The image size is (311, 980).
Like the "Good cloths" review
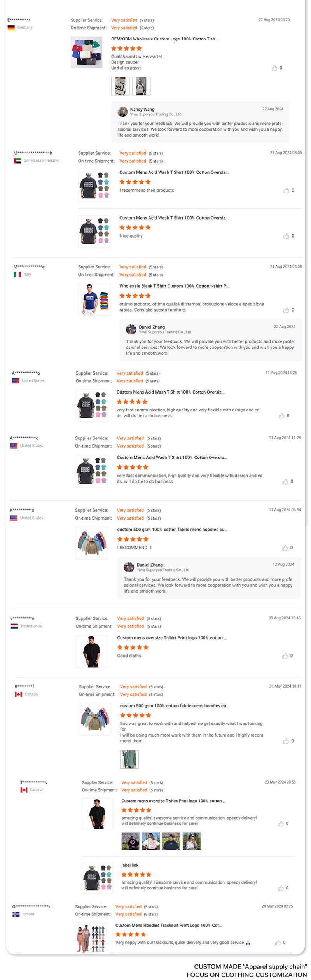tap(285, 656)
